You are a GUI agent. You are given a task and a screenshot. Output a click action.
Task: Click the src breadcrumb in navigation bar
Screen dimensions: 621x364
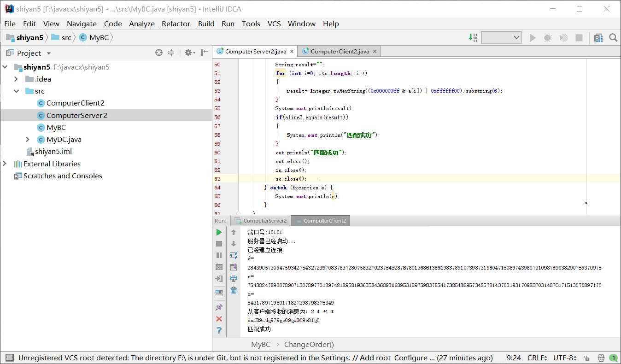61,38
